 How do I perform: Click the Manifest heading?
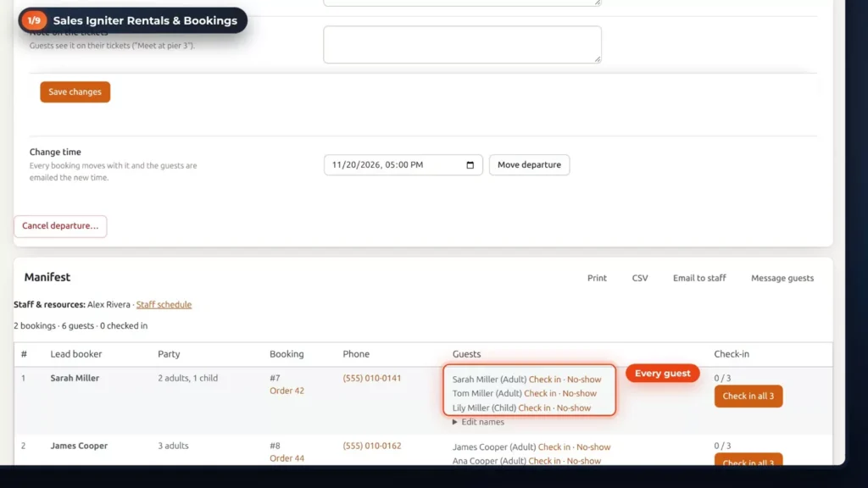coord(47,277)
